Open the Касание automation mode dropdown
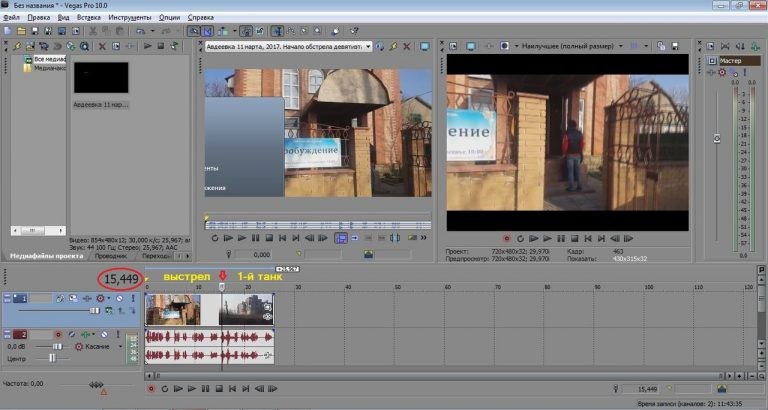 pos(118,346)
